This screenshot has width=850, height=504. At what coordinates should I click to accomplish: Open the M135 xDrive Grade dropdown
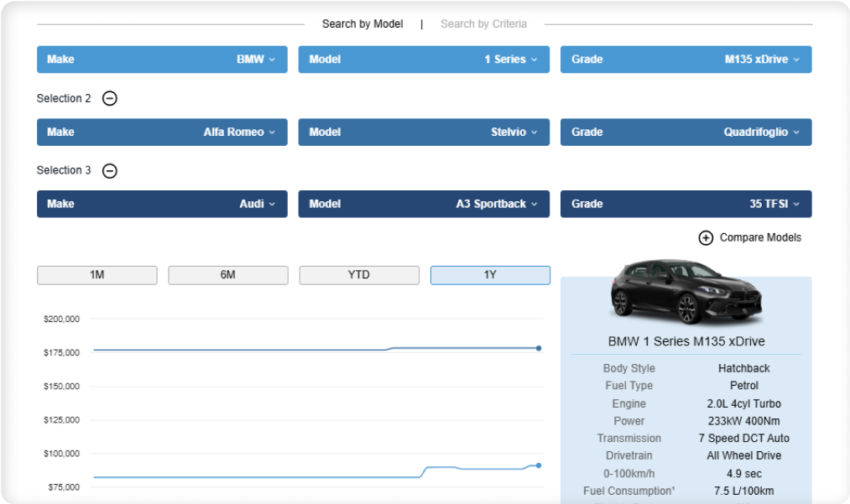pos(686,60)
